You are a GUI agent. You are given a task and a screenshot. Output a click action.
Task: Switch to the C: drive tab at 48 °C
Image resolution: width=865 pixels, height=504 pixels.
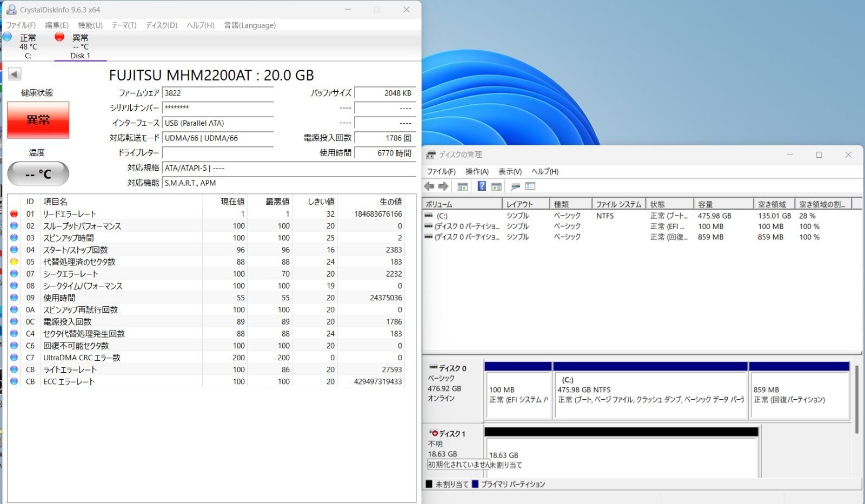[x=28, y=46]
